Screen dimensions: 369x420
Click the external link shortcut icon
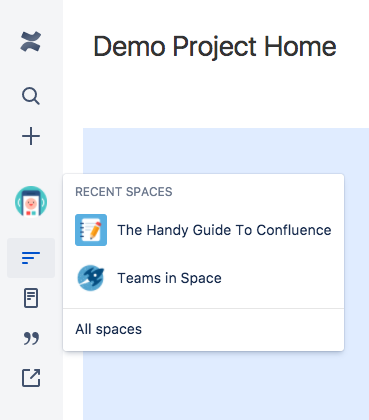click(31, 378)
